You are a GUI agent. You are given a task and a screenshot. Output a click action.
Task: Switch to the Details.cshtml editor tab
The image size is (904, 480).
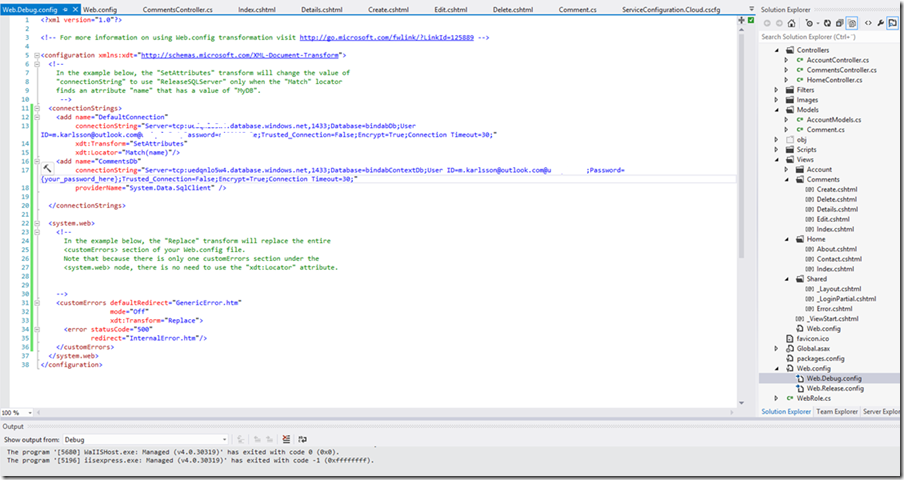pos(322,10)
